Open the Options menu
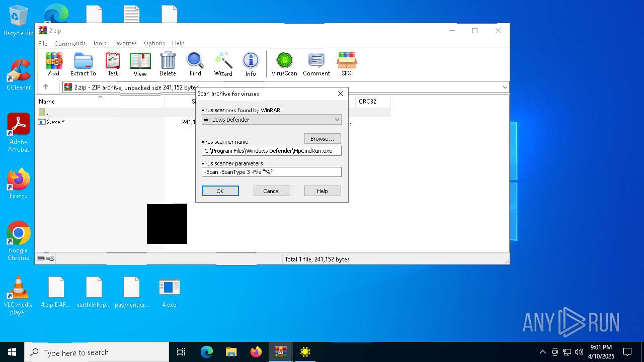The height and width of the screenshot is (362, 644). (x=154, y=43)
